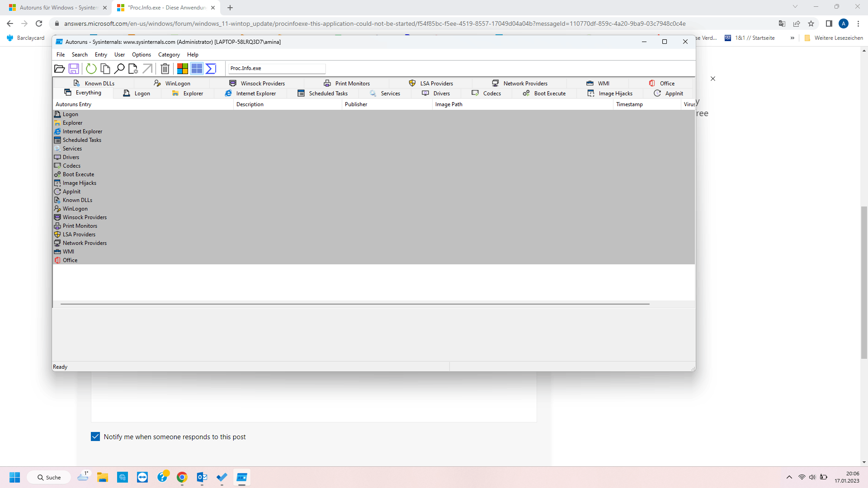Switch to the Boot Execute tab
This screenshot has height=488, width=868.
tap(544, 94)
